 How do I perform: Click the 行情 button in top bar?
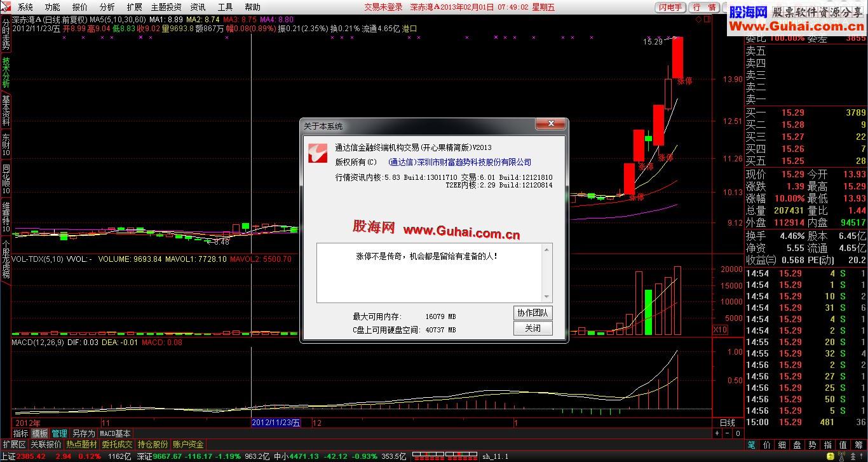pos(704,7)
